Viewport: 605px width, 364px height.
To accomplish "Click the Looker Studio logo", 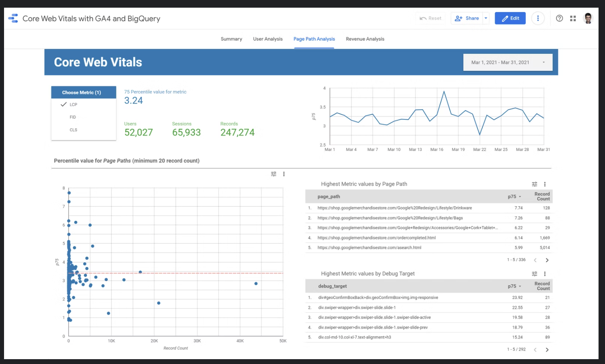I will (13, 18).
